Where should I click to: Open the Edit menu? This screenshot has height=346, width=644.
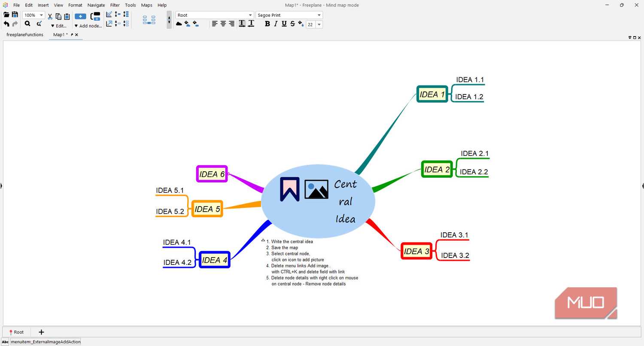29,5
